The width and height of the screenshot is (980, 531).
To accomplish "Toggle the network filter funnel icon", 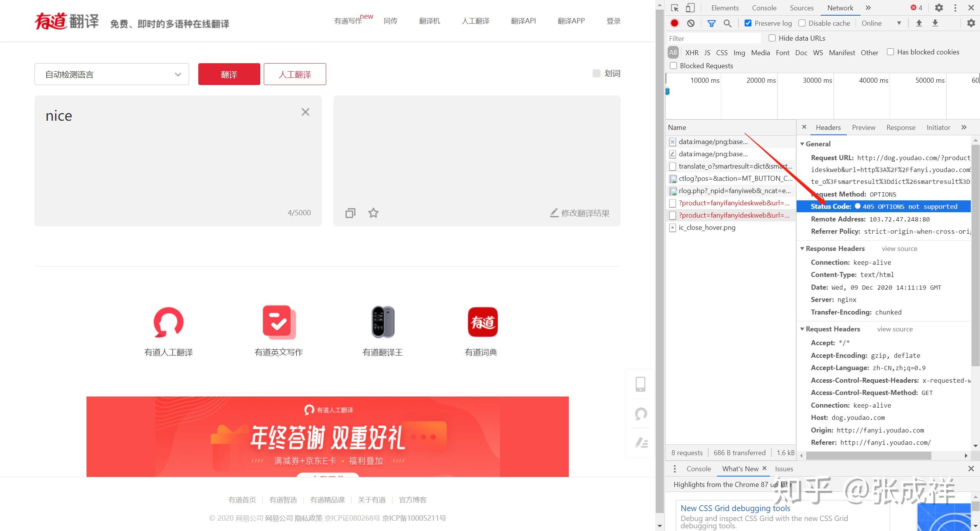I will point(711,23).
